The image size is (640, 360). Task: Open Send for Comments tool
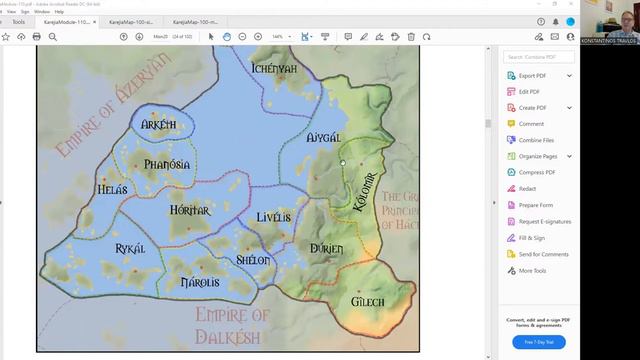pos(543,254)
